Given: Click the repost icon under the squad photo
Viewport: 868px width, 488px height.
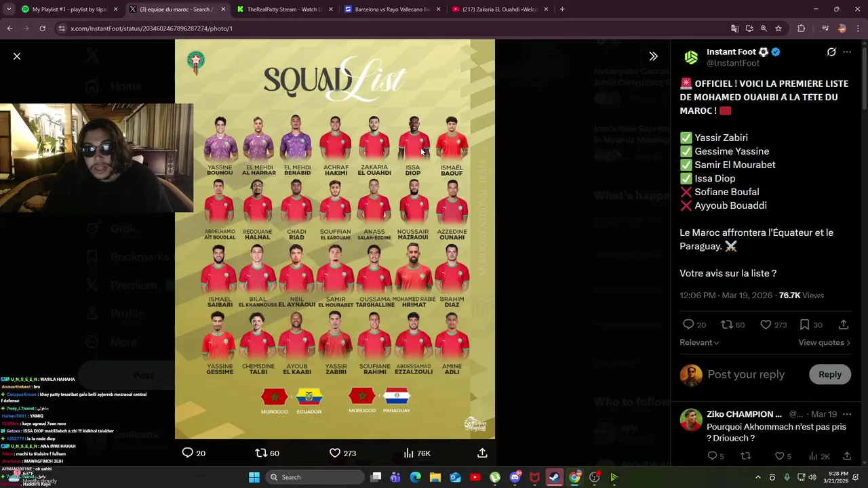Looking at the screenshot, I should 261,453.
